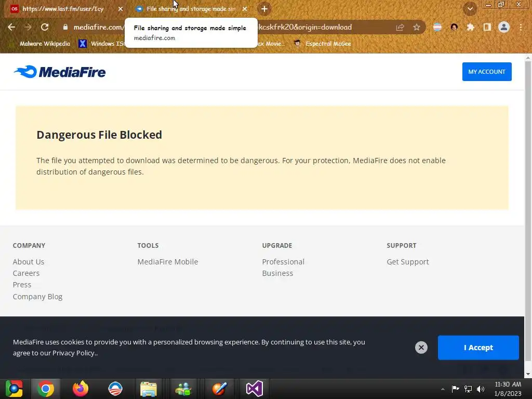Click the network tray icon
The height and width of the screenshot is (399, 532).
point(468,389)
